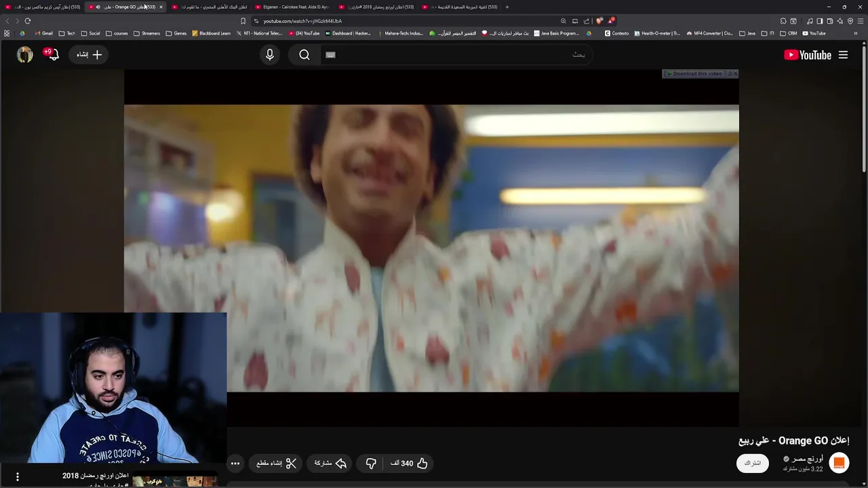Share the video (مشاركة)
868x488 pixels.
tap(330, 463)
